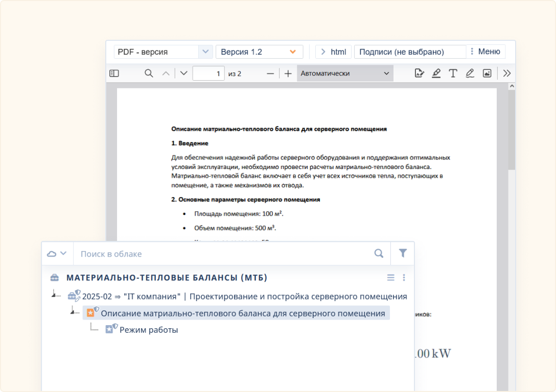This screenshot has height=392, width=556.
Task: Open the Автоматически zoom dropdown
Action: [x=345, y=73]
